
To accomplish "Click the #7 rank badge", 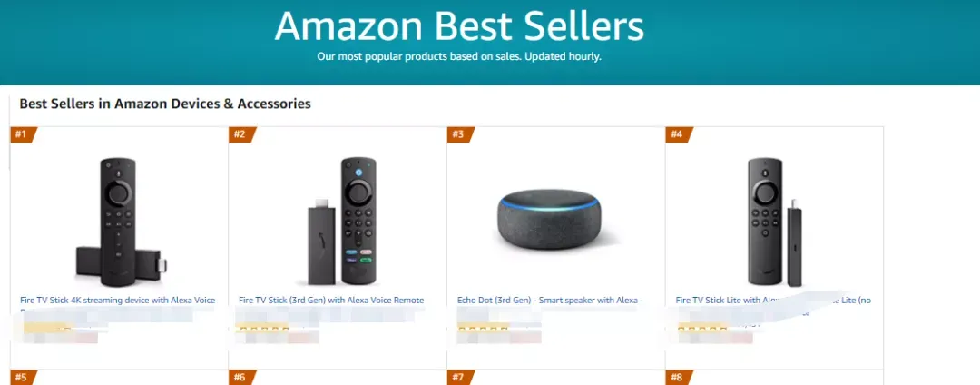I will pyautogui.click(x=461, y=378).
